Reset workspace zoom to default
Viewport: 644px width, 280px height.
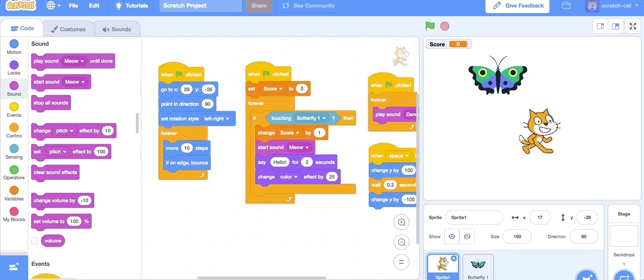[401, 262]
